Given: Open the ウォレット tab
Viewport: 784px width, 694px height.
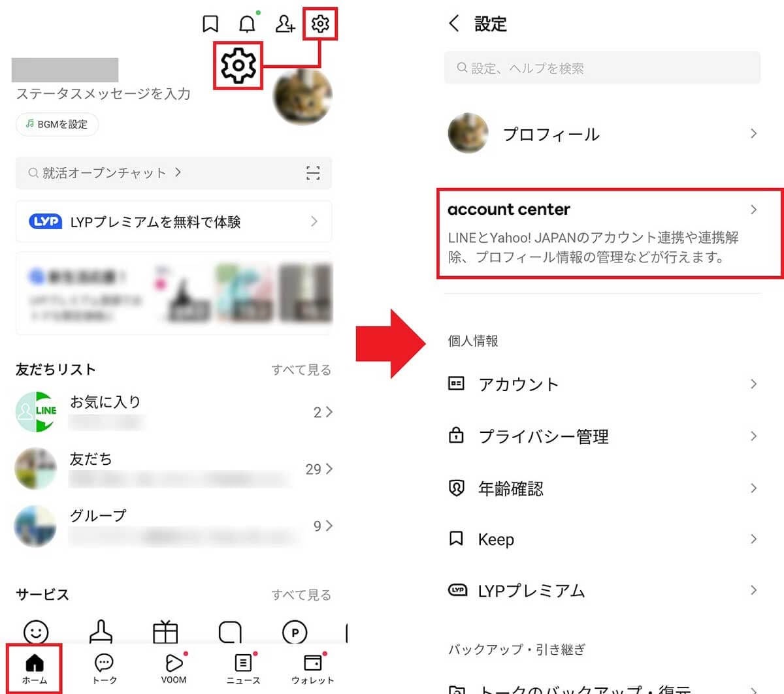Looking at the screenshot, I should pos(312,669).
